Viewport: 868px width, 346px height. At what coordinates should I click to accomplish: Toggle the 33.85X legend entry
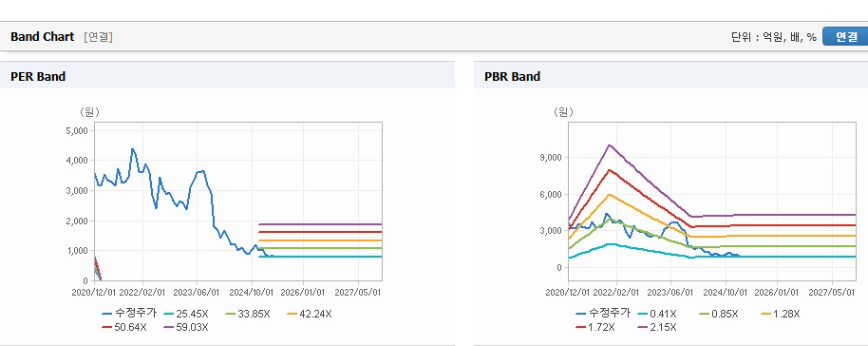[x=248, y=314]
